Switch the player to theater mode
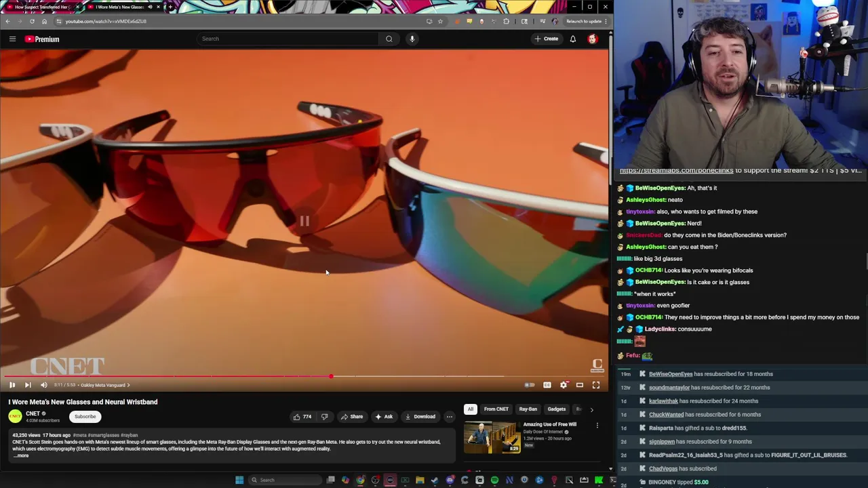Screen dimensions: 868x488 [580, 385]
